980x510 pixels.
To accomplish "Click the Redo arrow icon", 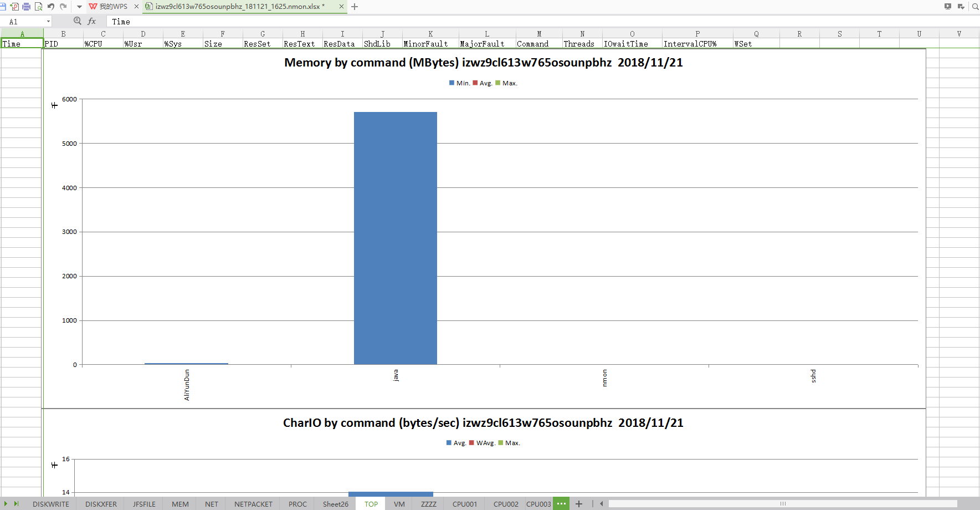I will point(63,7).
